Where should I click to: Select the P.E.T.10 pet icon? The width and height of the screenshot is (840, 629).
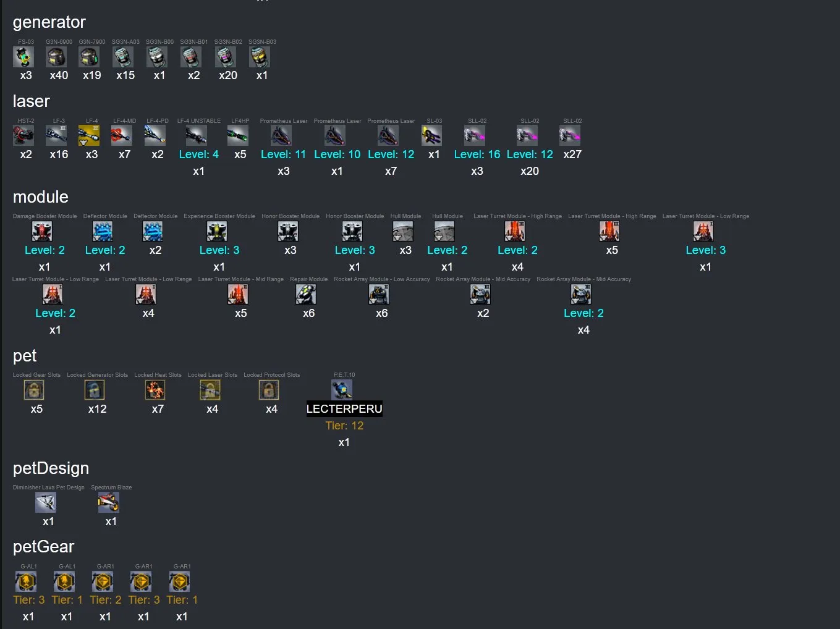[342, 390]
